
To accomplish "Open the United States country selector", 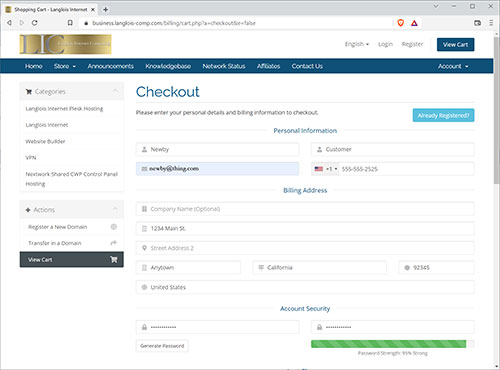I will pyautogui.click(x=305, y=287).
